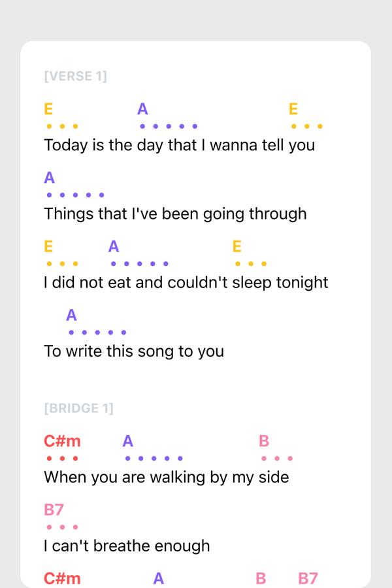Tap the E chord above "tell you"
Viewport: 392px width, 588px height.
click(x=293, y=109)
